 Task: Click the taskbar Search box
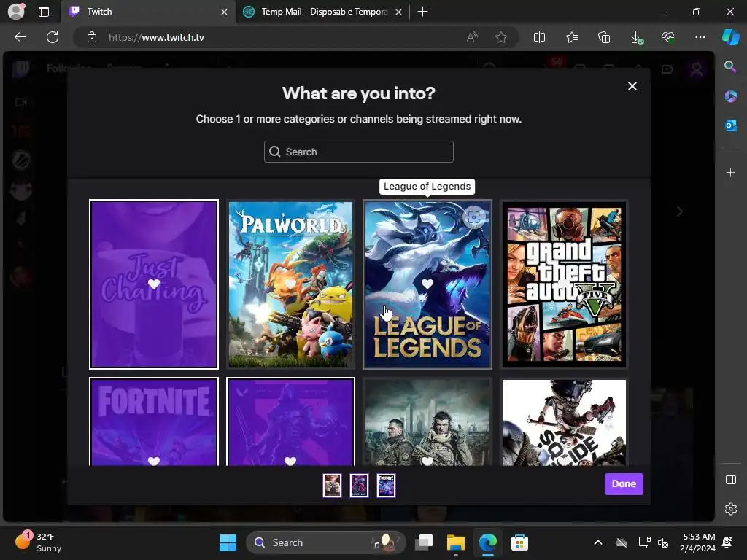click(326, 542)
